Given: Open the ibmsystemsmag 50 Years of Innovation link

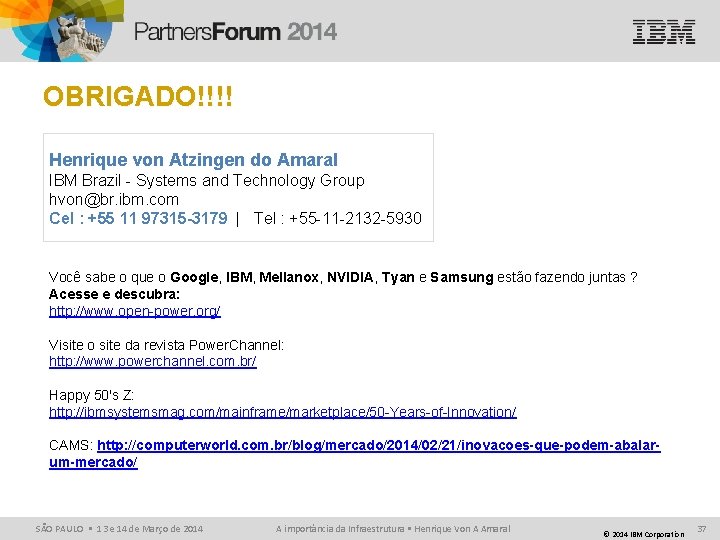Looking at the screenshot, I should (282, 412).
